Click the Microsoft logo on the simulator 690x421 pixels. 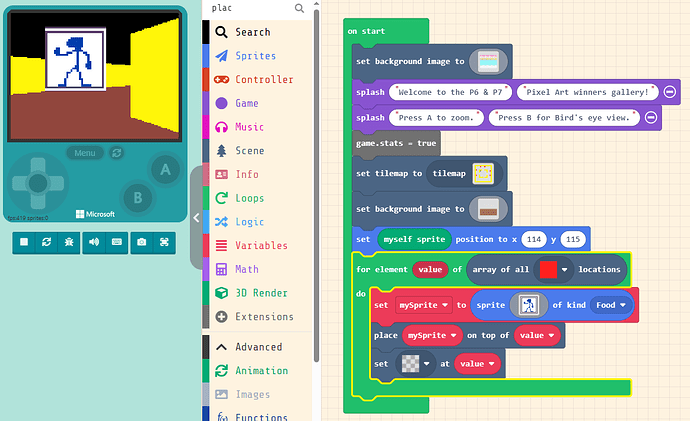coord(95,214)
